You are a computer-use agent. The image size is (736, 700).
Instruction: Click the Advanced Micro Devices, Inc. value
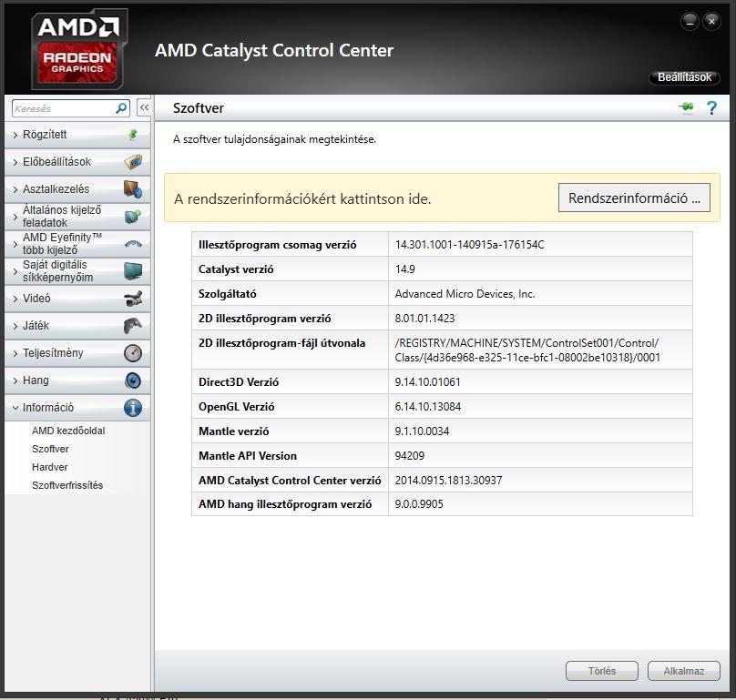pyautogui.click(x=465, y=294)
